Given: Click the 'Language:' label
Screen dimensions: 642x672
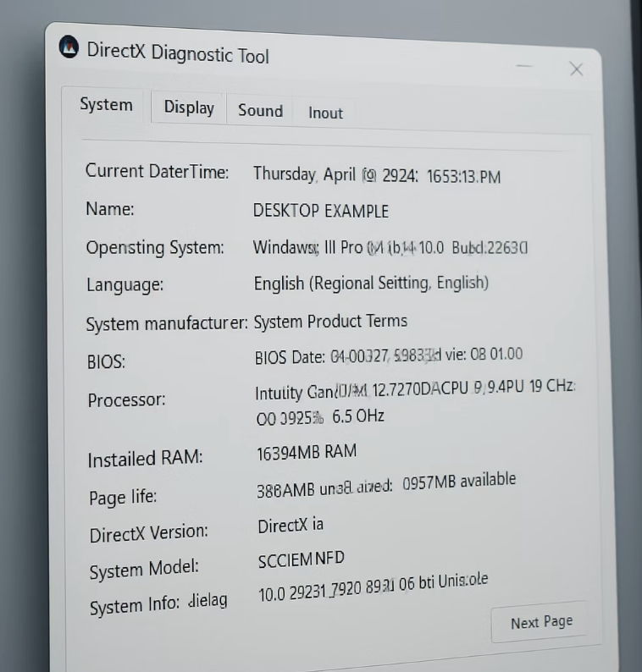Looking at the screenshot, I should [125, 284].
